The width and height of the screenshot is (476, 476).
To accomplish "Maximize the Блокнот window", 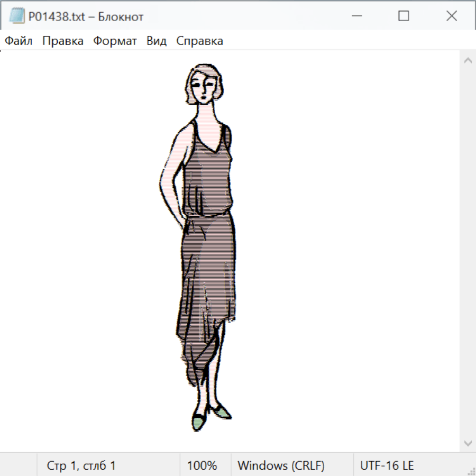I will point(404,16).
